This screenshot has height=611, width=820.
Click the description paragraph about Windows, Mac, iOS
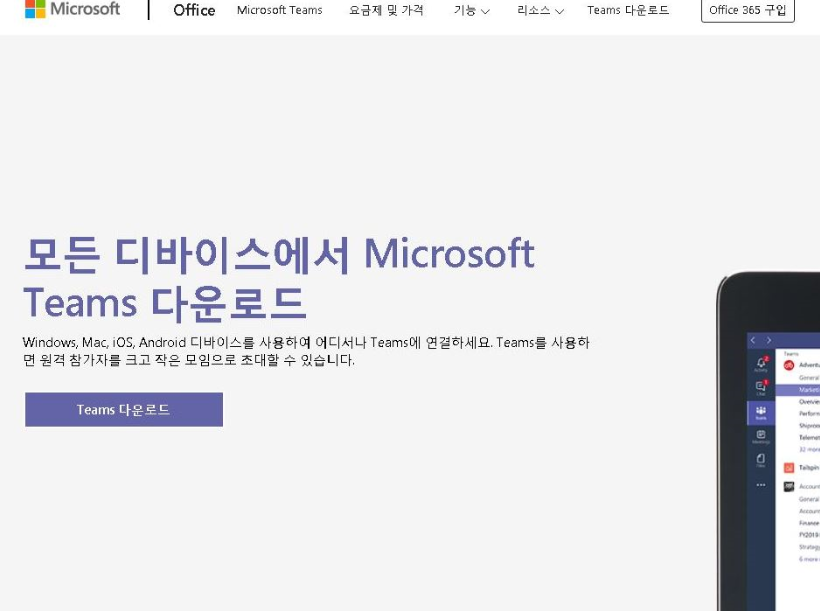(306, 351)
